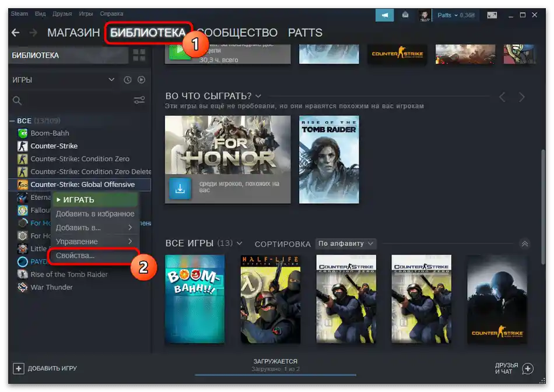Click the recent activity clock icon

(128, 80)
